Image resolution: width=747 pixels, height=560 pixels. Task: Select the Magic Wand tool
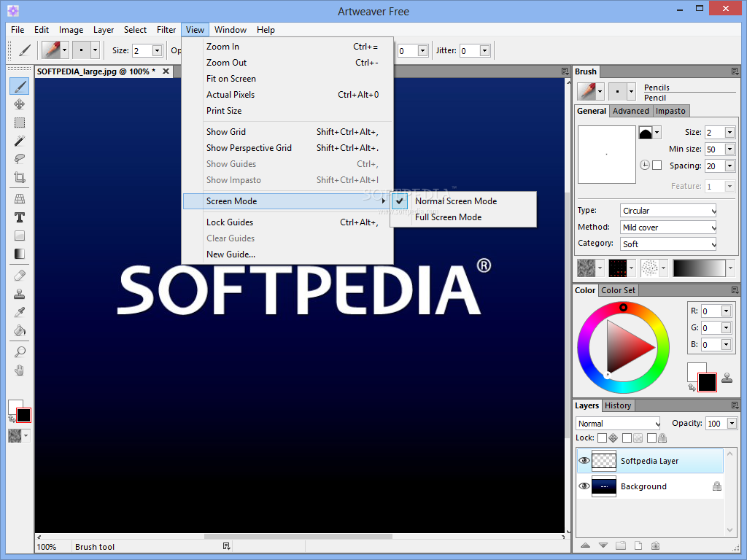click(x=20, y=141)
